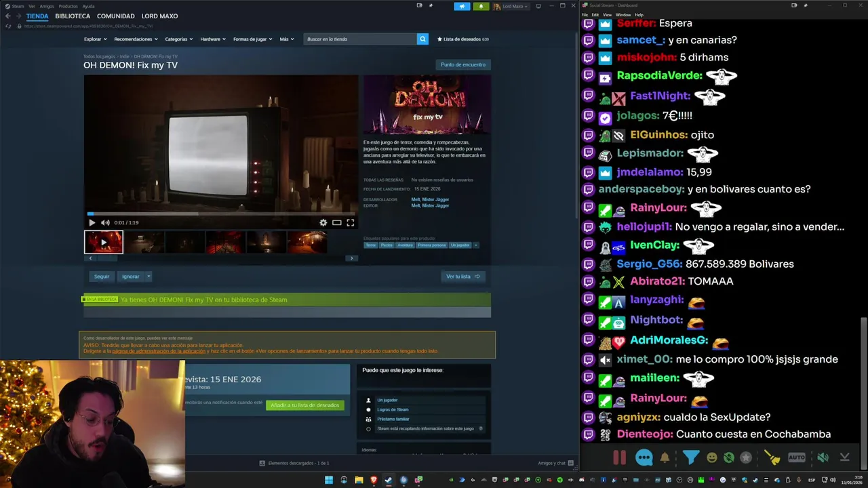This screenshot has width=868, height=488.
Task: Jump to bottom of Social Stream chat
Action: (x=845, y=457)
